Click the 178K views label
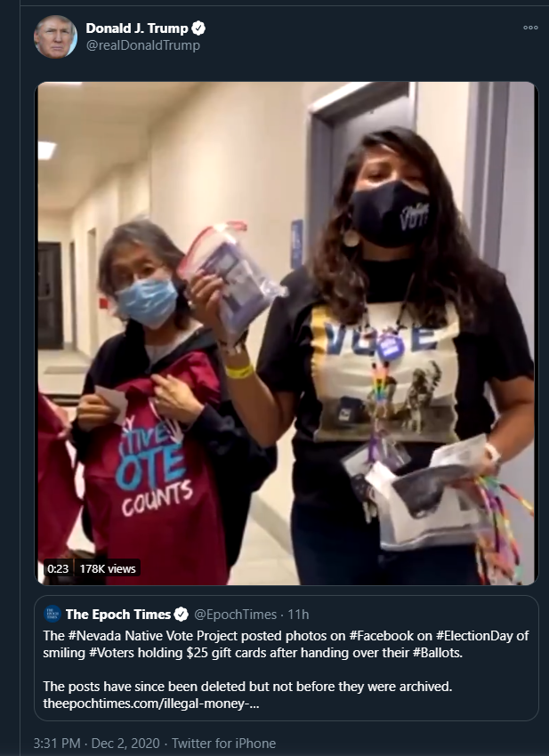 [x=108, y=568]
